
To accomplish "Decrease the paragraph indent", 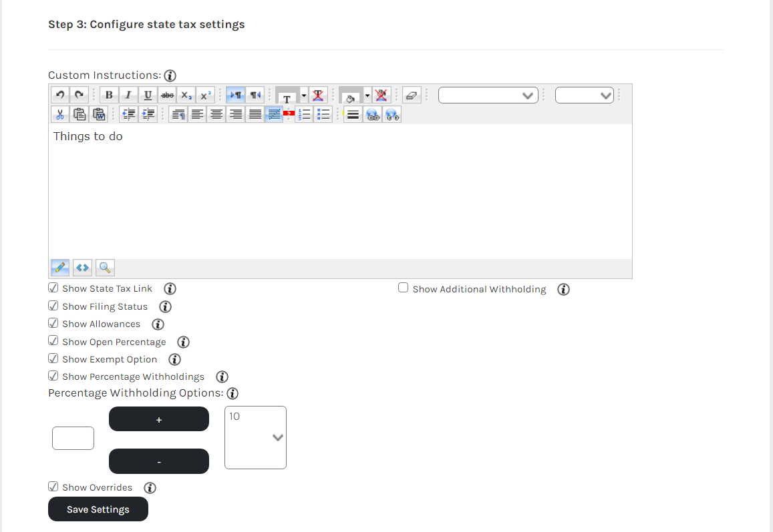I will pyautogui.click(x=128, y=114).
